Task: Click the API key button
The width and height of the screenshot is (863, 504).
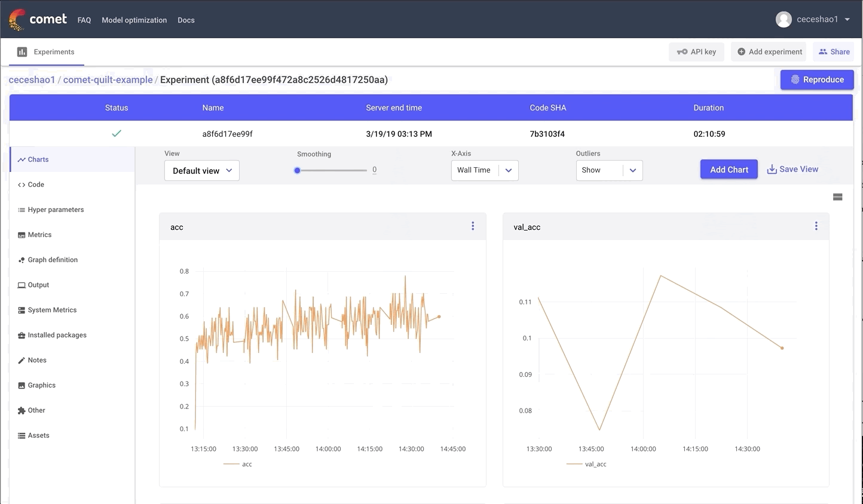Action: [696, 52]
